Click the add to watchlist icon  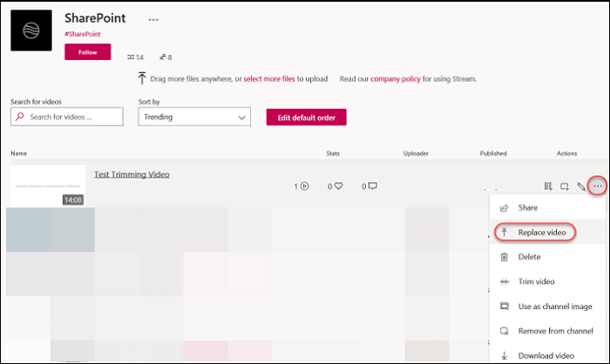[548, 186]
